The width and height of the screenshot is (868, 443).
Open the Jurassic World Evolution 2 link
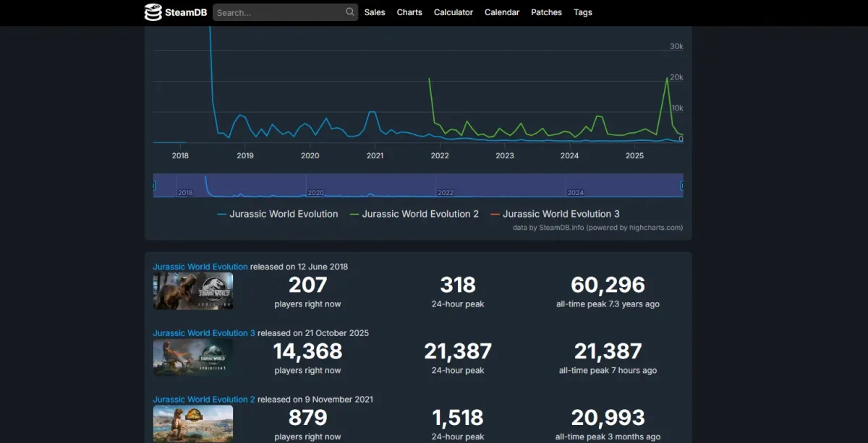(204, 400)
